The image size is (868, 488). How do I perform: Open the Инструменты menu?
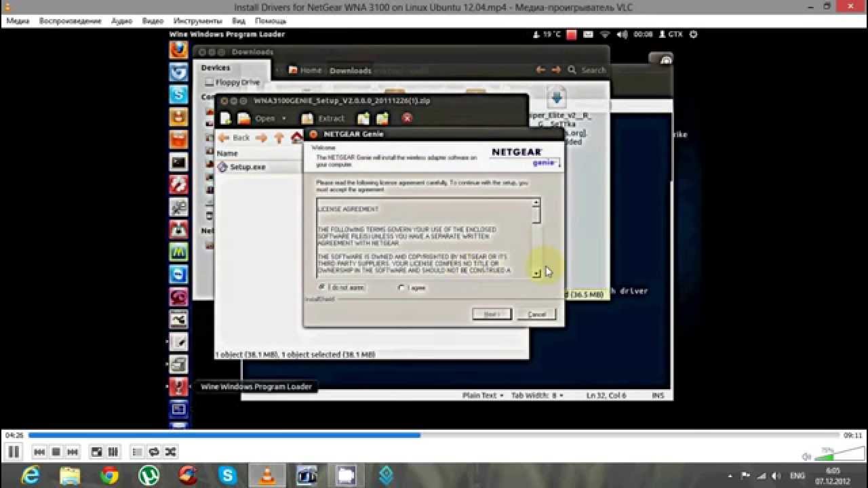pyautogui.click(x=197, y=21)
